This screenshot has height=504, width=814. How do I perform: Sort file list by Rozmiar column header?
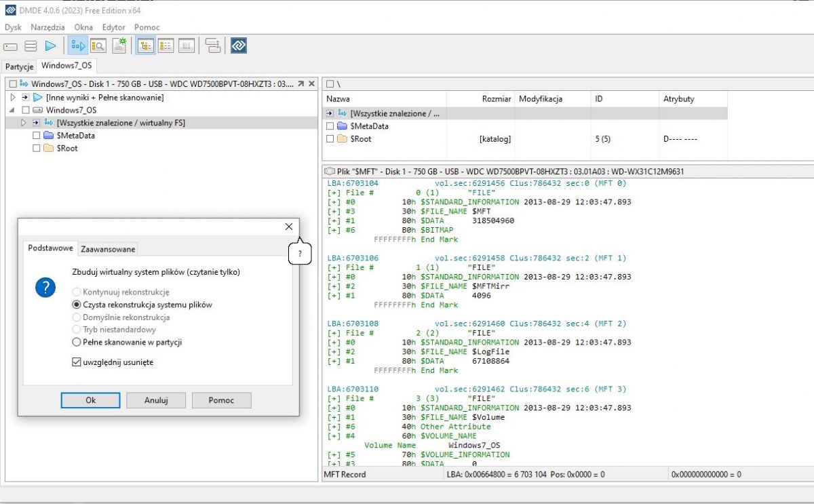point(497,99)
